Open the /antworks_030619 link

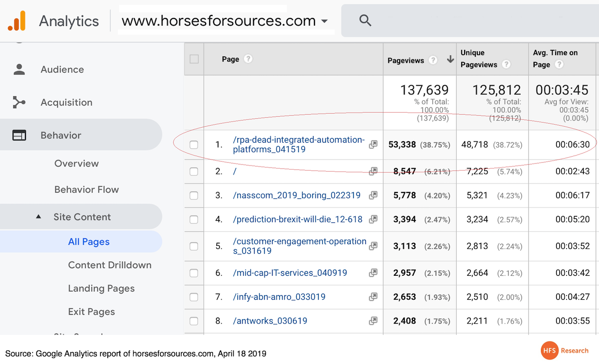tap(270, 321)
